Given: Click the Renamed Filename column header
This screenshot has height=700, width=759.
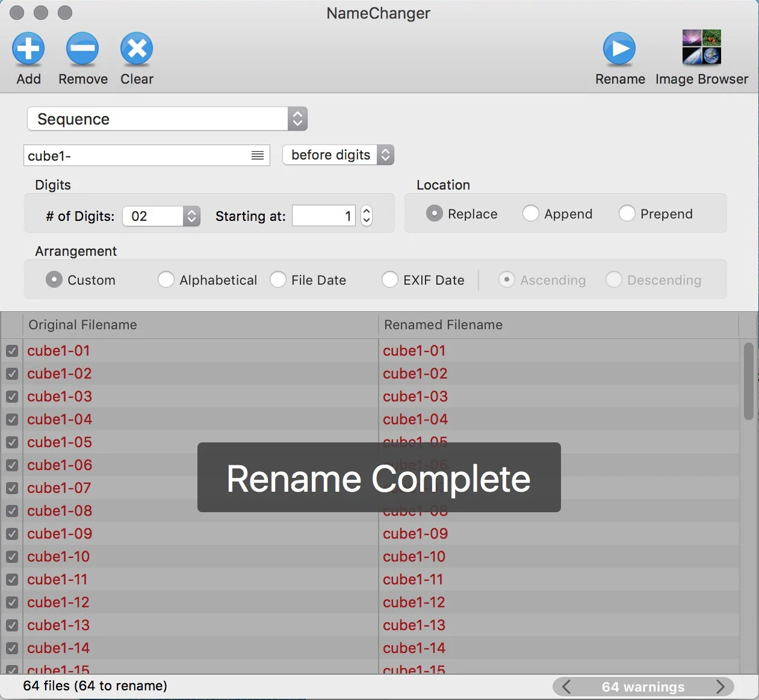Looking at the screenshot, I should [x=559, y=325].
